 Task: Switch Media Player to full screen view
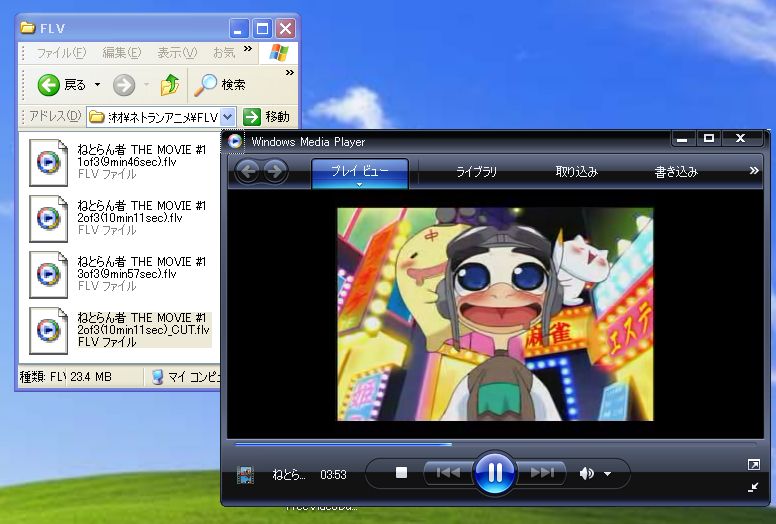tap(753, 464)
